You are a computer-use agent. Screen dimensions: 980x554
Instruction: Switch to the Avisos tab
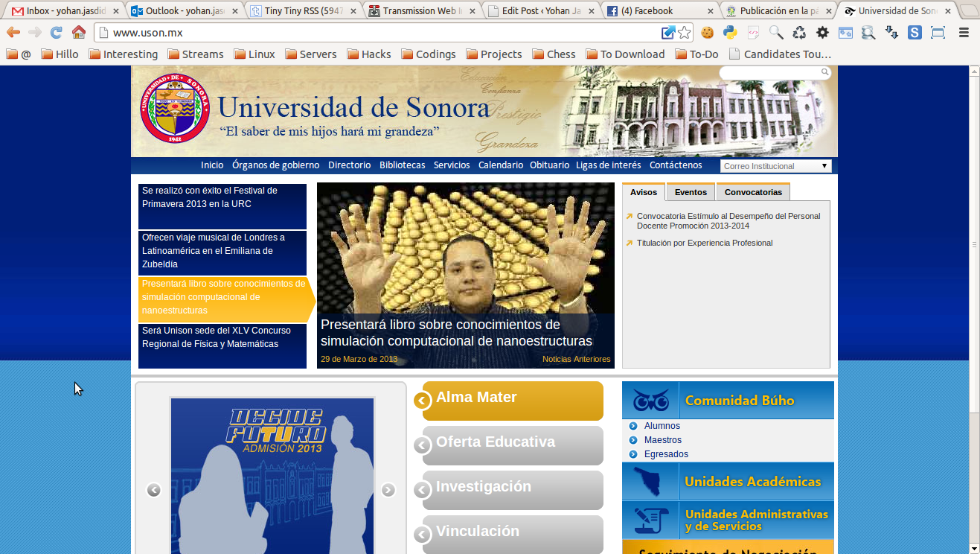pos(644,192)
